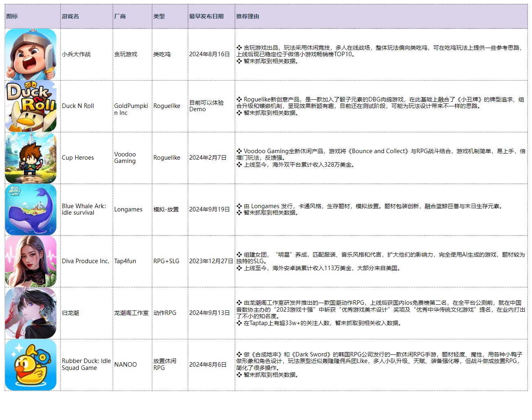Select the 类型 column header
Viewport: 532px width, 420px height.
coord(159,16)
